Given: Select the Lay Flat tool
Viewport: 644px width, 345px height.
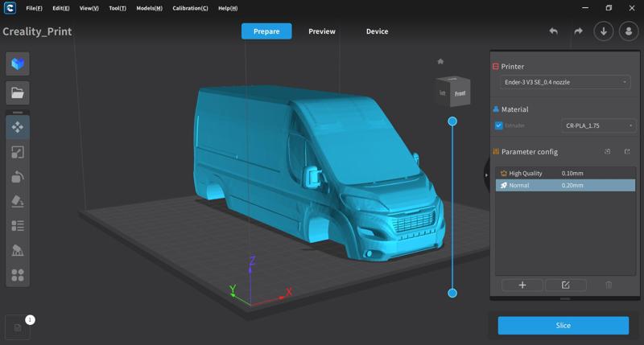Looking at the screenshot, I should point(18,201).
